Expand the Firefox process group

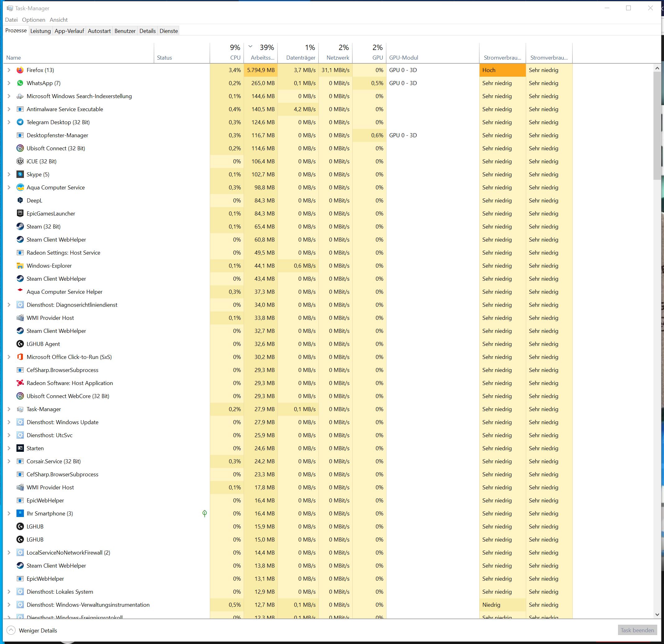click(9, 70)
